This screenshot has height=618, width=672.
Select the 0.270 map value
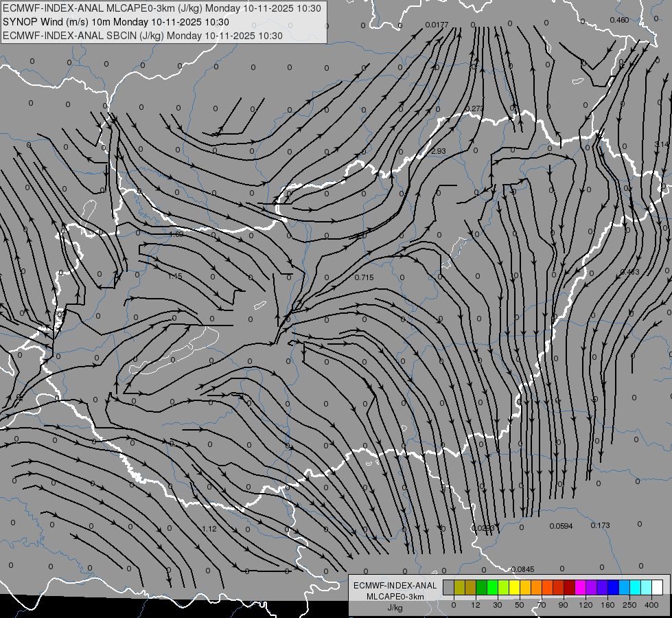pos(474,108)
